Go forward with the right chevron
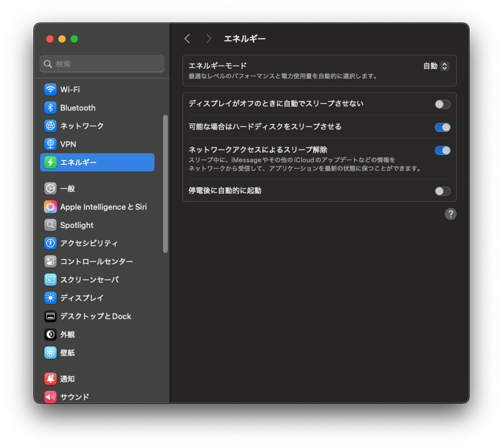This screenshot has width=503, height=448. tap(209, 39)
